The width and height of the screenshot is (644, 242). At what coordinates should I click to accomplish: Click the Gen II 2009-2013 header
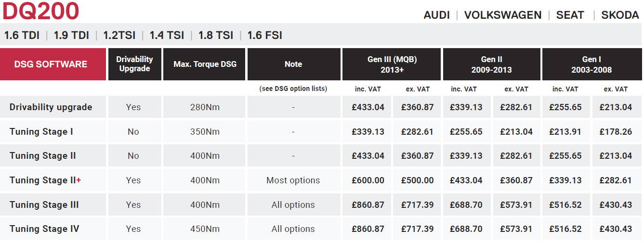(x=491, y=64)
